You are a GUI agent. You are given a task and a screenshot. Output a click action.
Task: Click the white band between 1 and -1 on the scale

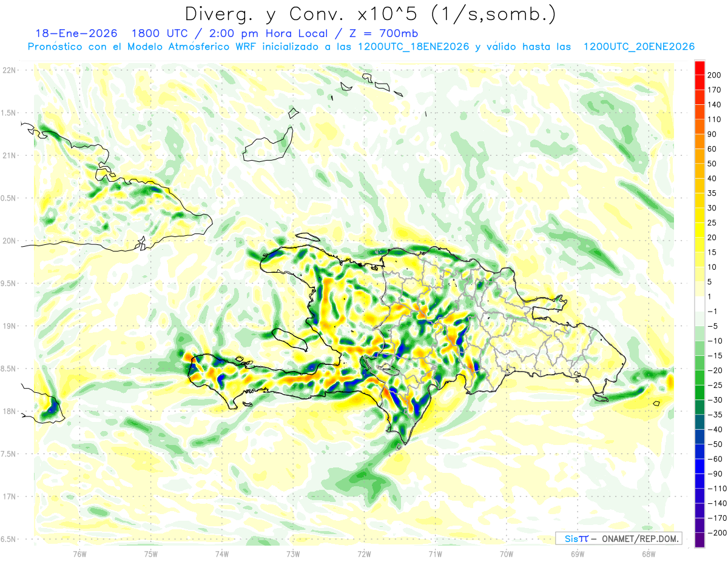[699, 304]
